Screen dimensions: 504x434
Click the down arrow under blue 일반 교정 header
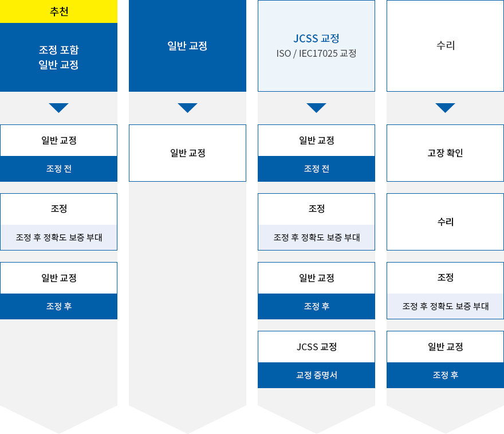click(187, 108)
